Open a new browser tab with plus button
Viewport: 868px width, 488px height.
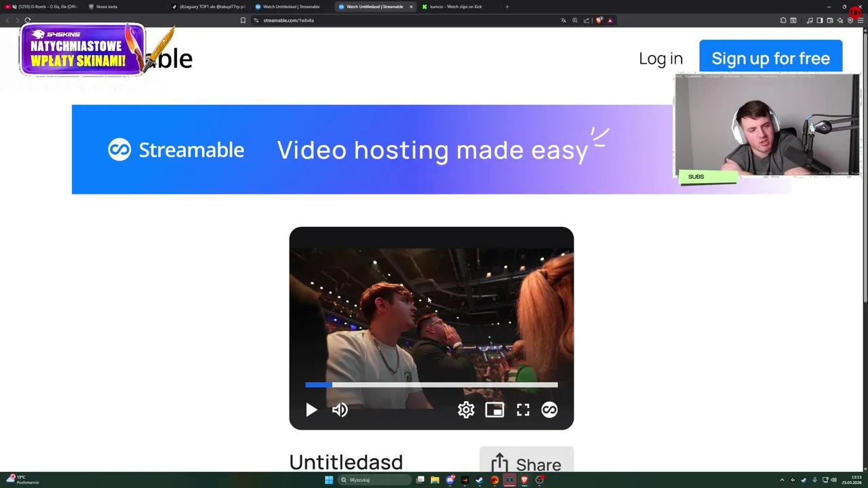tap(507, 7)
